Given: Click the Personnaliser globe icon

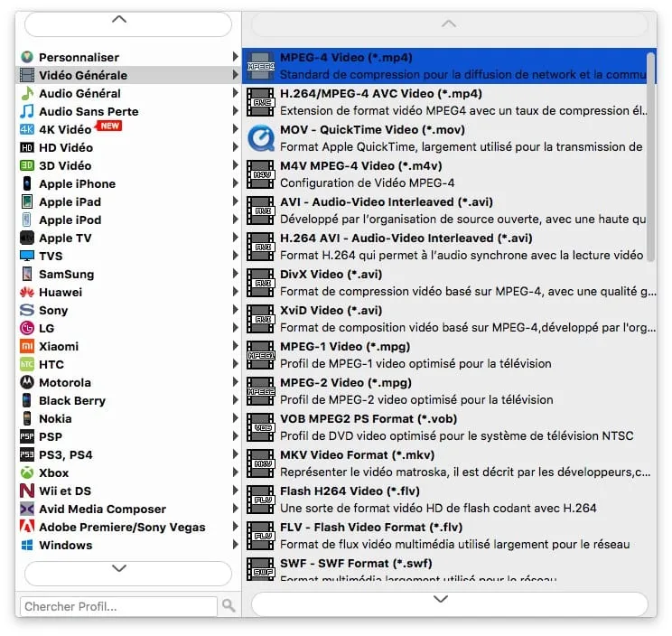Looking at the screenshot, I should tap(27, 57).
